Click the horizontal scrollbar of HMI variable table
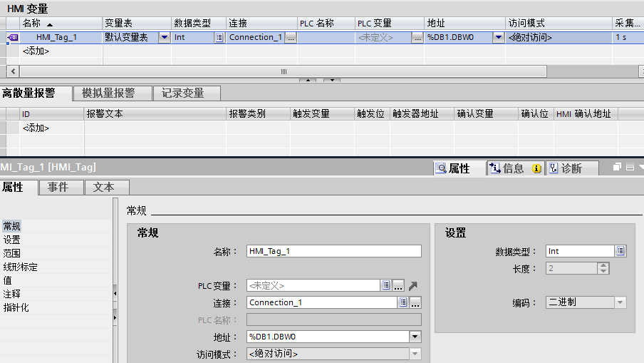This screenshot has width=644, height=363. (x=284, y=71)
